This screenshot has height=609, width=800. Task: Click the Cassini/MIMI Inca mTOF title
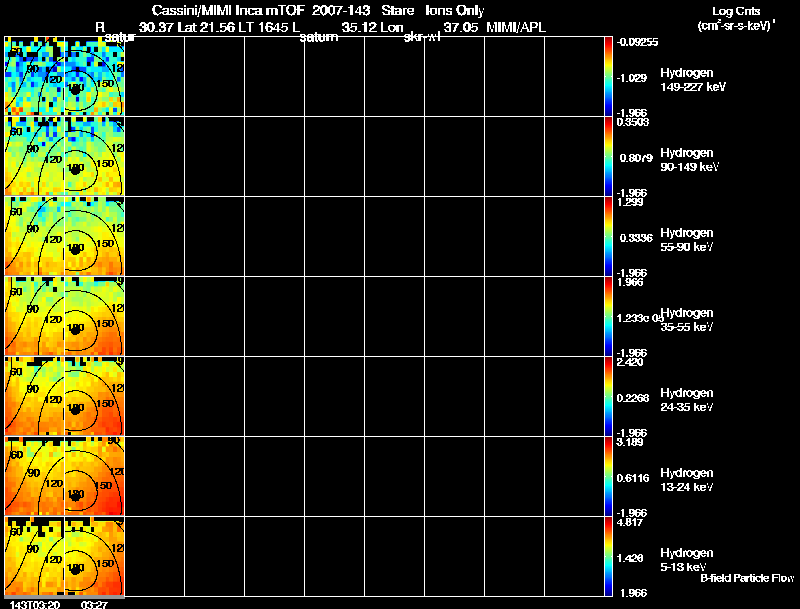click(228, 10)
